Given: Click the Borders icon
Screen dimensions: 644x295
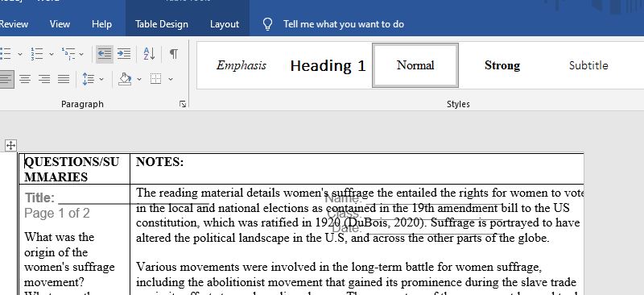Looking at the screenshot, I should tap(155, 78).
